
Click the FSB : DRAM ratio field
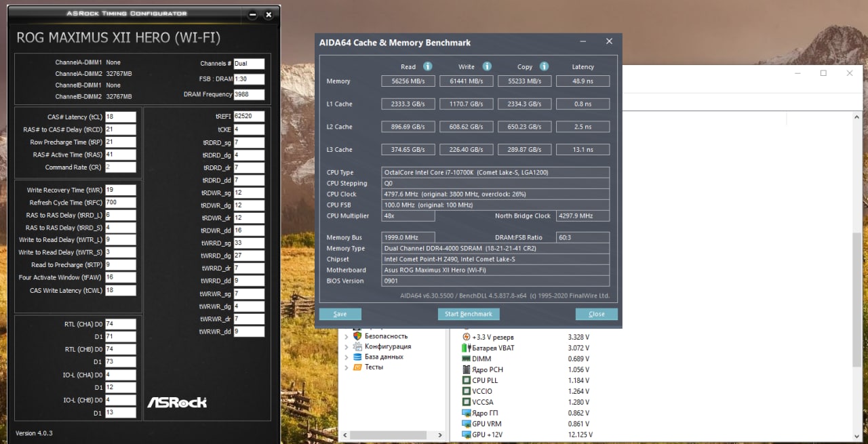coord(249,79)
